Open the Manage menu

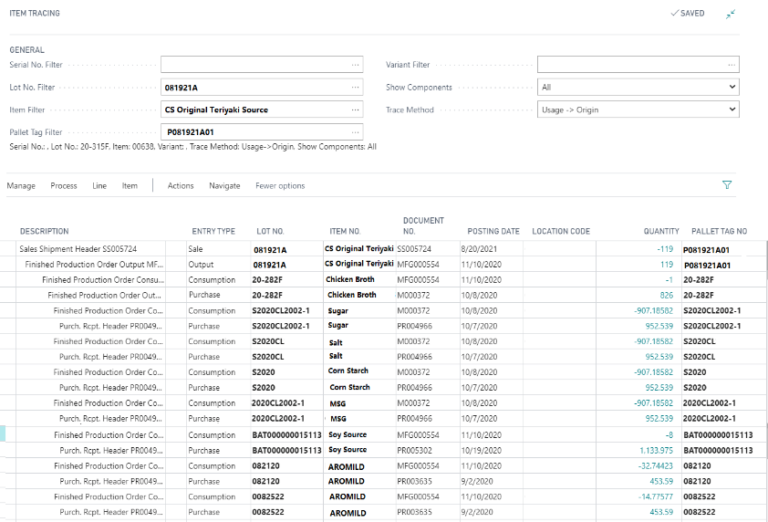[x=21, y=186]
